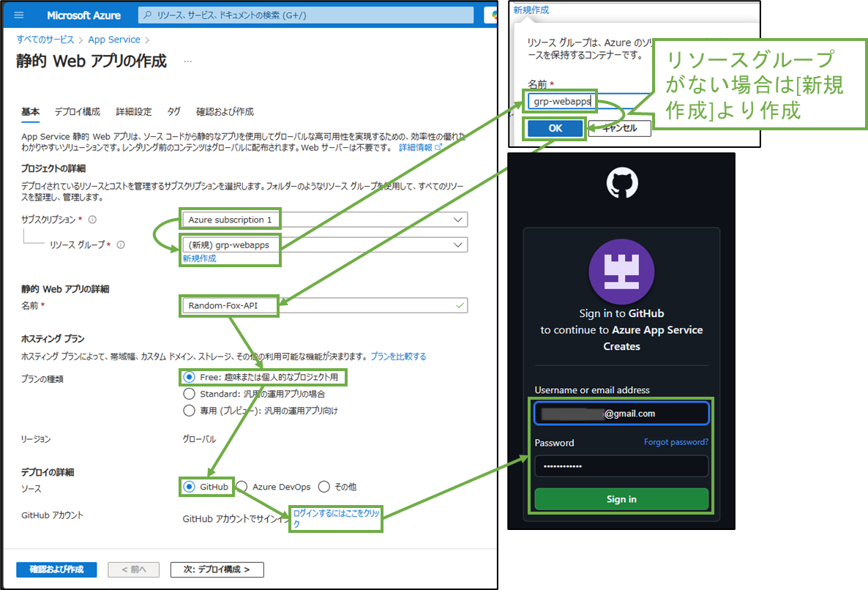Image resolution: width=868 pixels, height=590 pixels.
Task: Click the purple Azure App Service avatar
Action: coord(621,272)
